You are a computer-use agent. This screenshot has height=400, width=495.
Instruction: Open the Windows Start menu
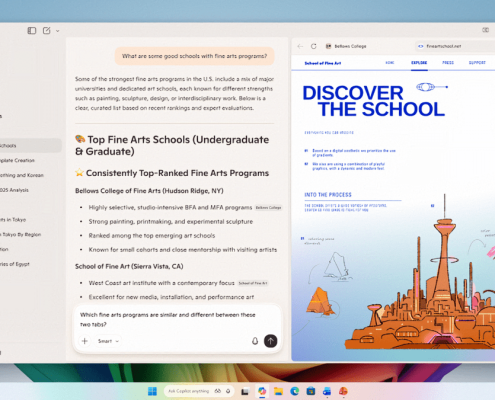pos(152,391)
